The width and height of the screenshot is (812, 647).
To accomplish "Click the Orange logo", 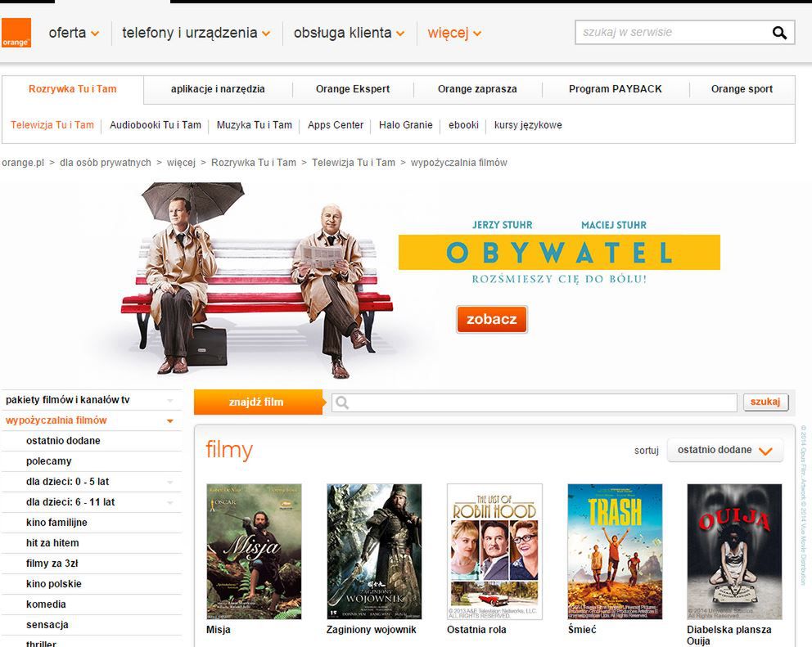I will [16, 33].
